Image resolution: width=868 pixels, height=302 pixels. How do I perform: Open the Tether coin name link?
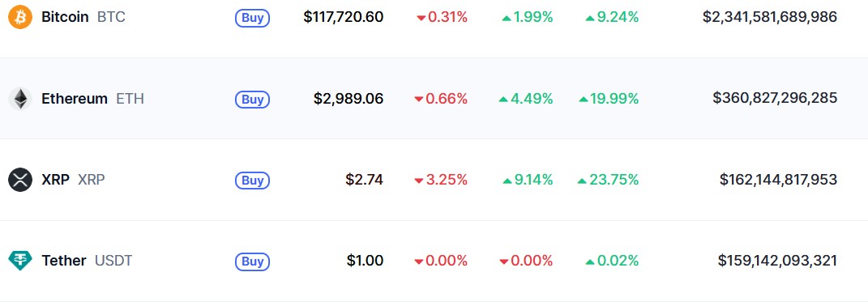pyautogui.click(x=64, y=261)
